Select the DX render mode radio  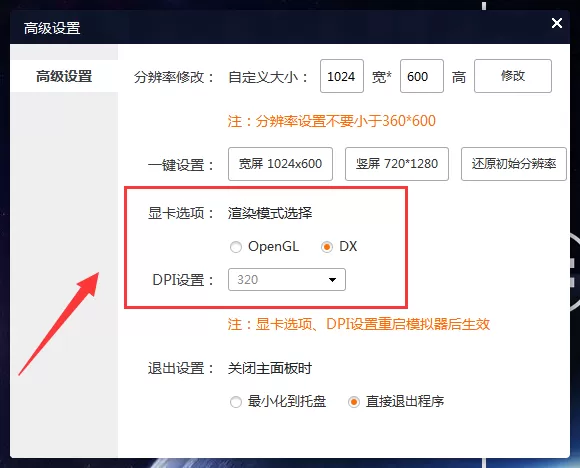click(x=327, y=247)
